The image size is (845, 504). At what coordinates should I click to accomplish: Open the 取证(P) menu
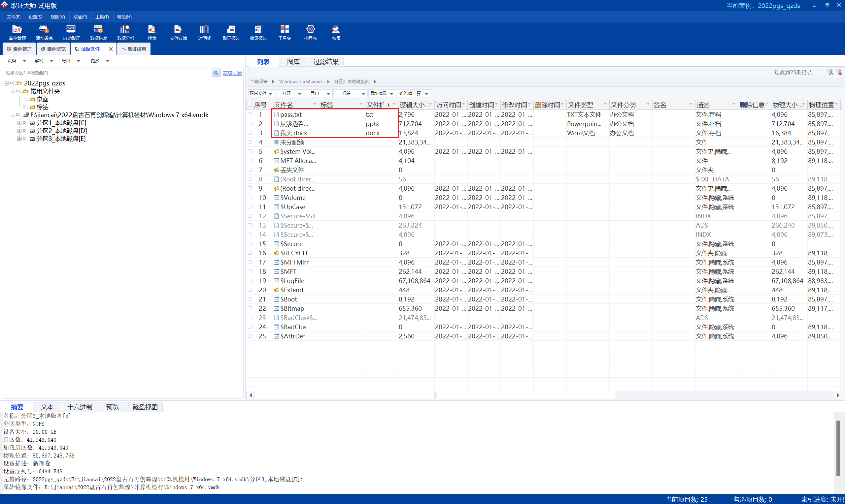tap(80, 17)
